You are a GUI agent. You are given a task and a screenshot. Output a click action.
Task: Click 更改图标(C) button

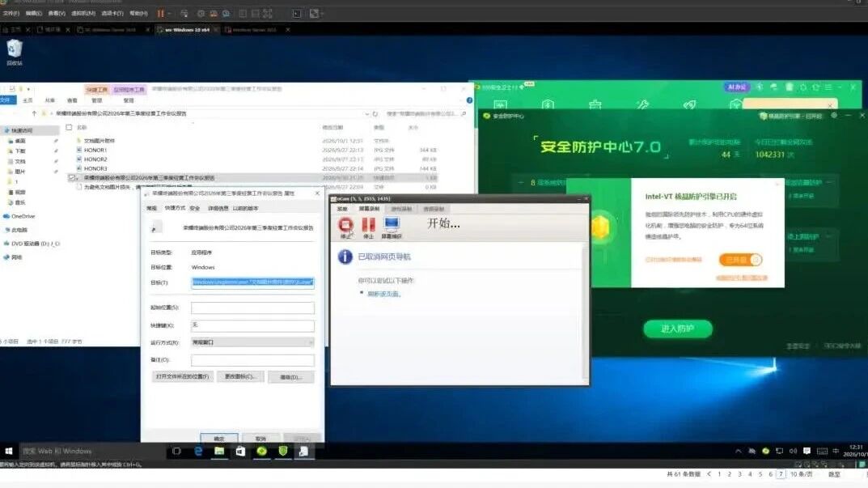pos(239,376)
